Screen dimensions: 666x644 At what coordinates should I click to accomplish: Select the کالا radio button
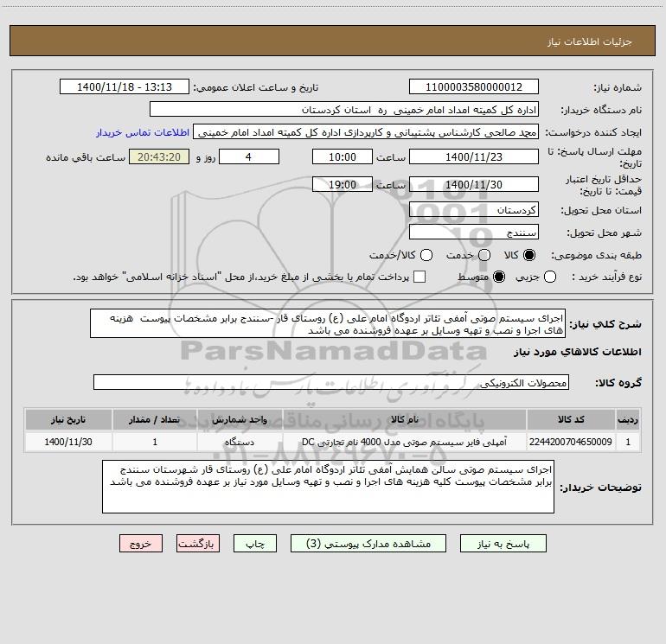click(x=528, y=255)
